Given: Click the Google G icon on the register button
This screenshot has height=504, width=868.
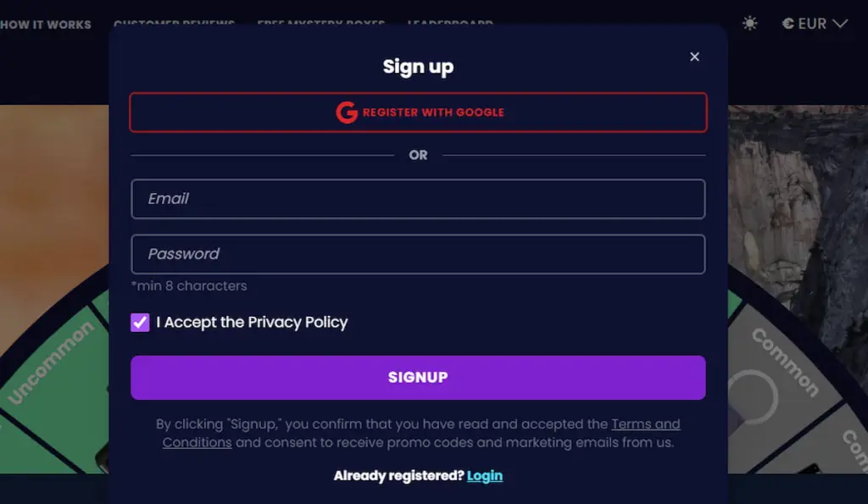Looking at the screenshot, I should [347, 112].
